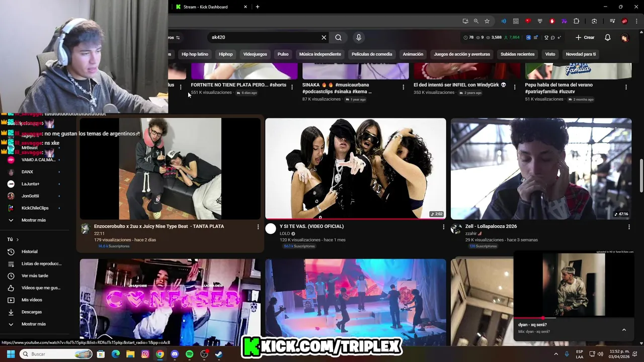Play the TANTA PLATA type beat thumbnail
This screenshot has width=644, height=362.
coord(170,169)
